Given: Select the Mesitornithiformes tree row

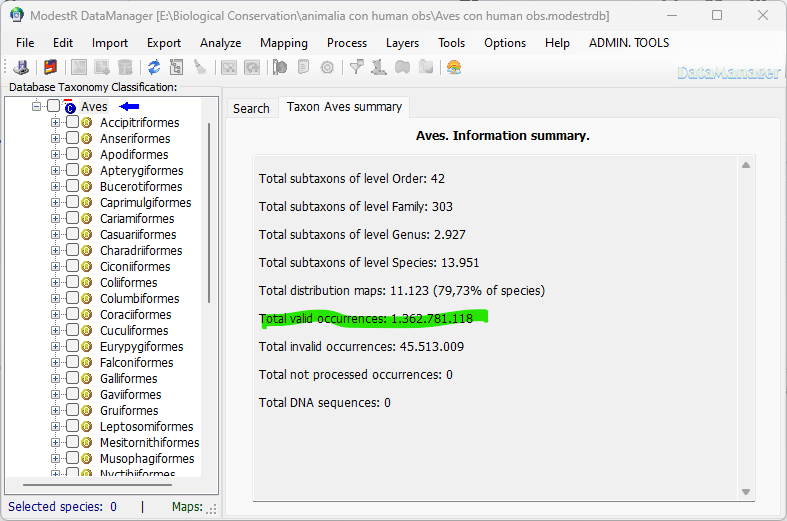Looking at the screenshot, I should (150, 443).
